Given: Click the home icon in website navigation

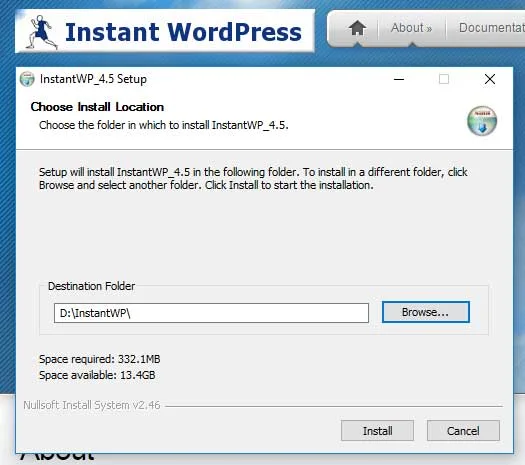Looking at the screenshot, I should [x=357, y=28].
